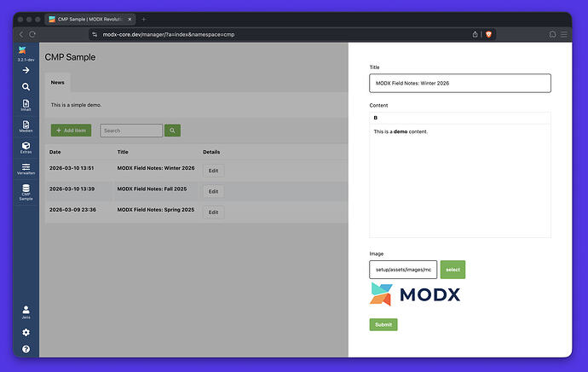Edit the Fall 2025 entry
The width and height of the screenshot is (588, 372).
coord(213,191)
